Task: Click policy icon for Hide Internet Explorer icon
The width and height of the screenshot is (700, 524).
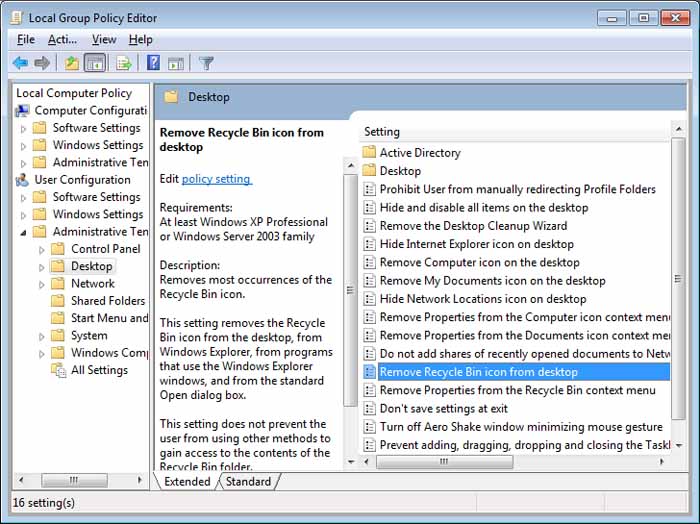Action: coord(370,244)
